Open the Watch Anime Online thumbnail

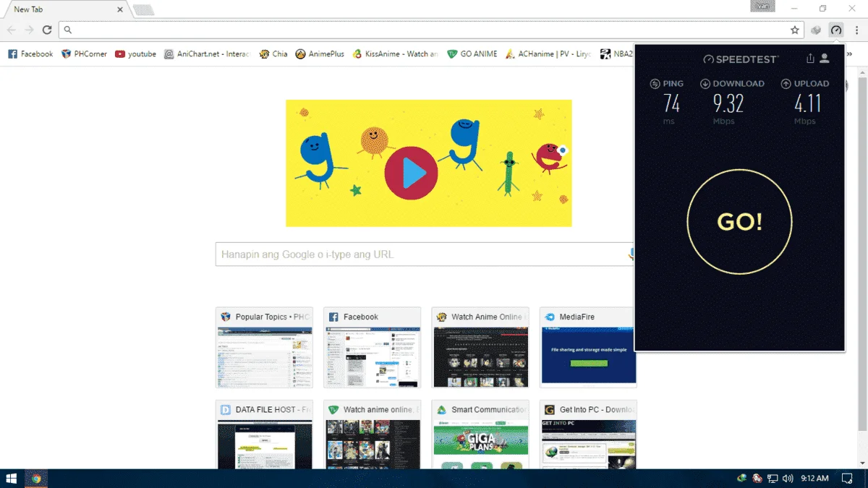coord(480,348)
